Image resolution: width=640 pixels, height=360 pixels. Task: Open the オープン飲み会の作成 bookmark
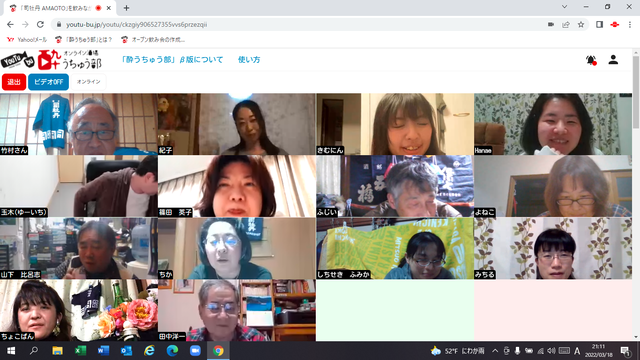click(x=153, y=40)
